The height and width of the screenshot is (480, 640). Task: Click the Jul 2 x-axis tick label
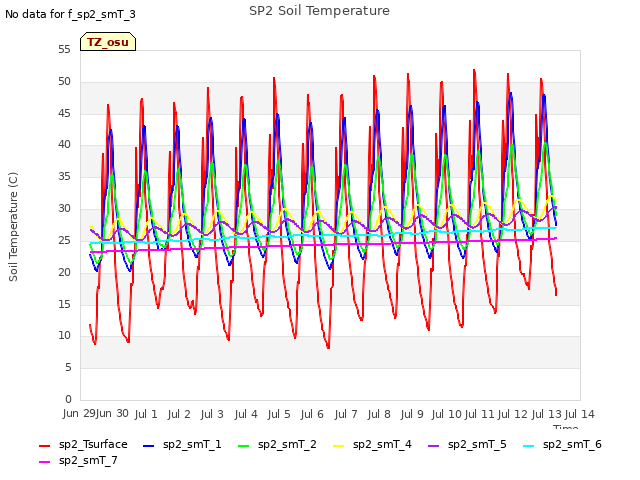179,414
